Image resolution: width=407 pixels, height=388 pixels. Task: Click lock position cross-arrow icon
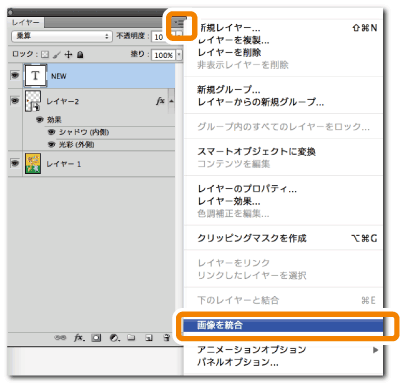tap(68, 54)
